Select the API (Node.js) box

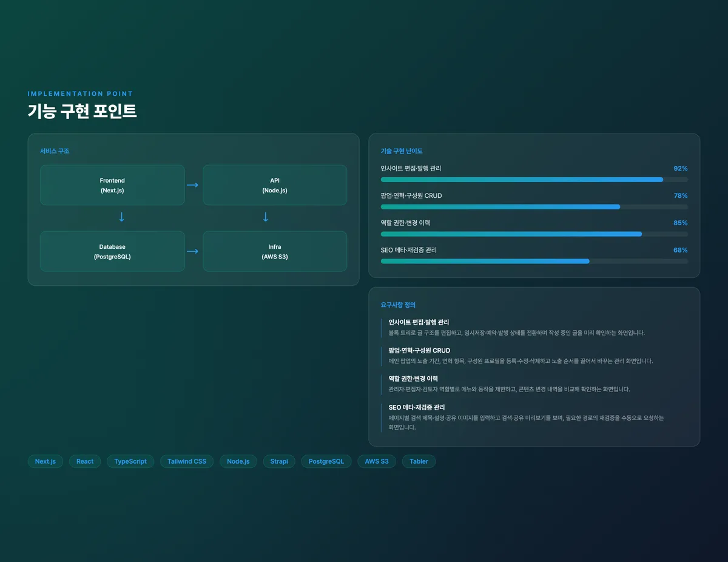pyautogui.click(x=275, y=185)
